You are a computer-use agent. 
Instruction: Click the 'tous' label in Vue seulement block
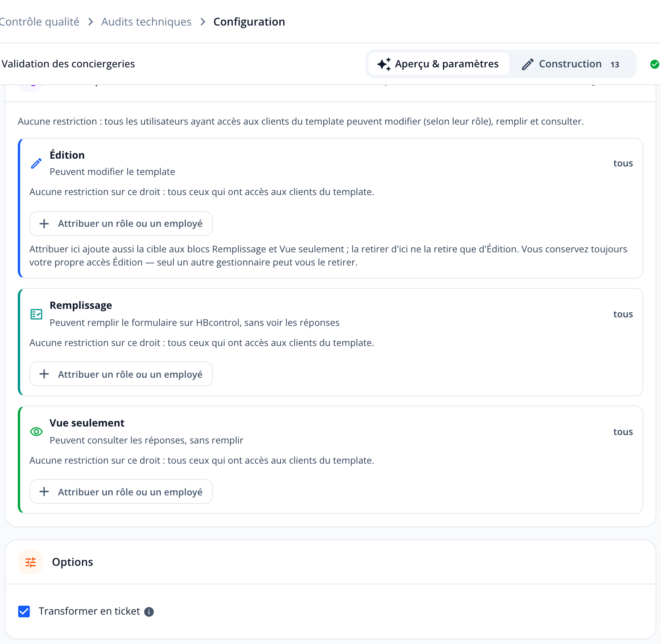tap(623, 432)
